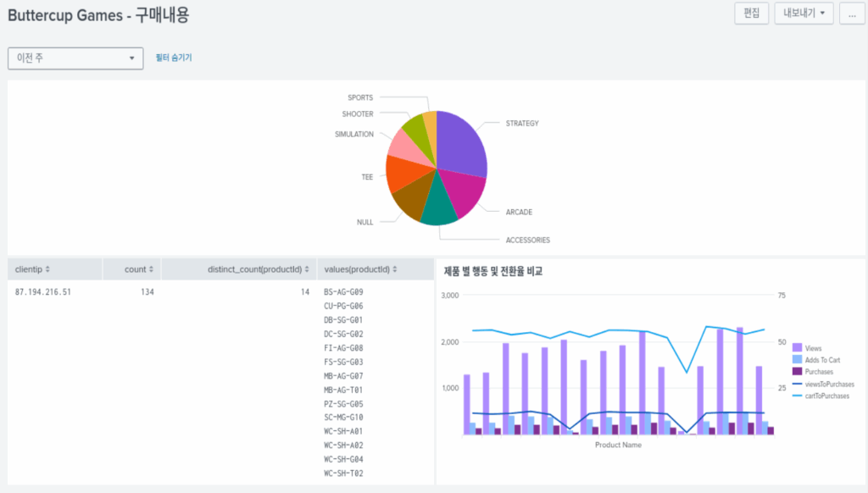Click product ID WC-SH-T02
The image size is (868, 493).
344,473
